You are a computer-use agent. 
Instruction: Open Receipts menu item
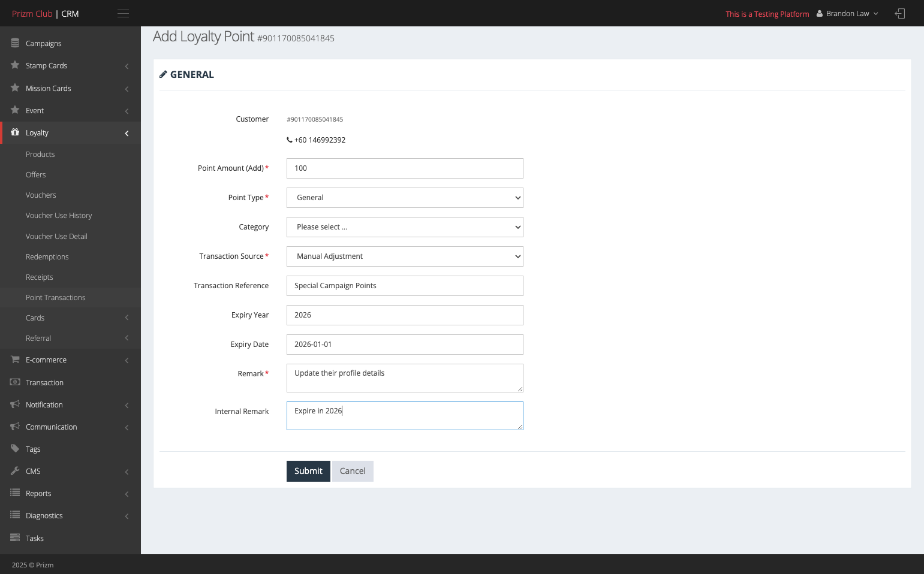click(x=40, y=277)
